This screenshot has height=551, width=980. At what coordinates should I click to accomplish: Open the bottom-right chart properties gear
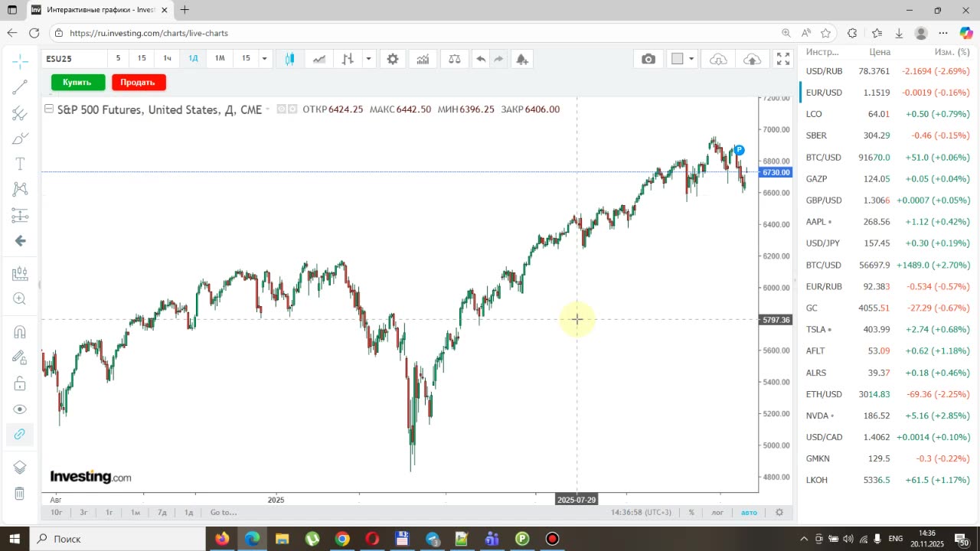coord(779,512)
